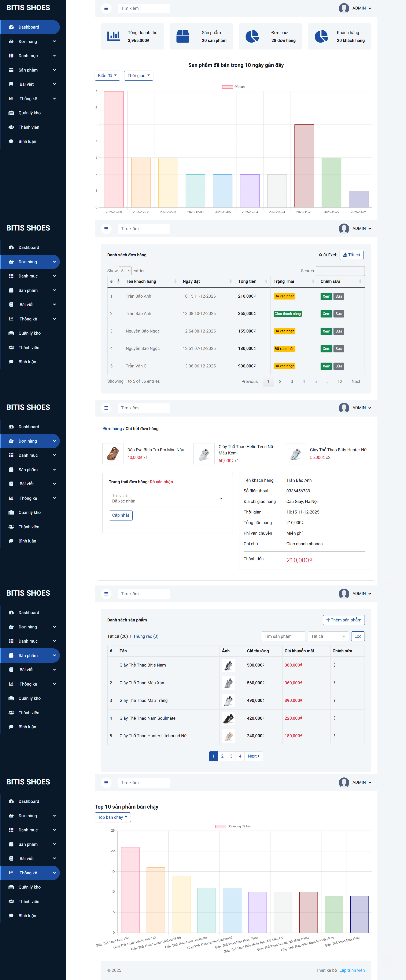Click the Dép Eva Bitis product thumbnail

(113, 453)
